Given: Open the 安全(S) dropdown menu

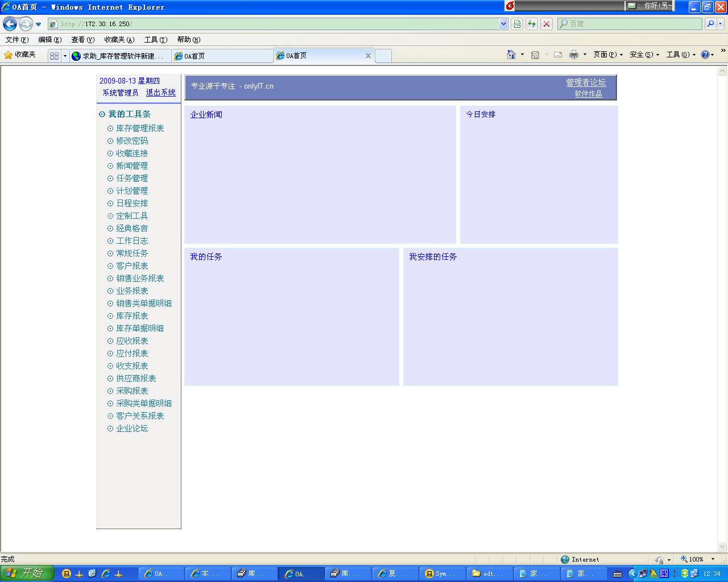Looking at the screenshot, I should point(644,55).
